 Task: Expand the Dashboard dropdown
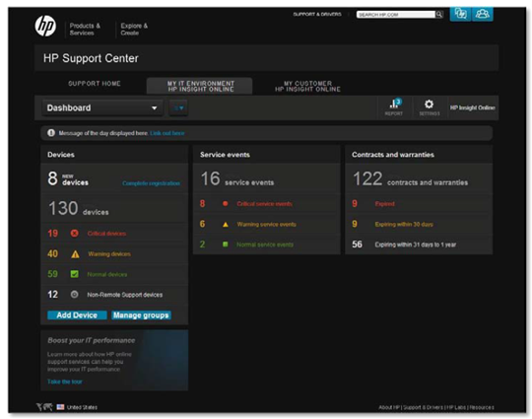(x=102, y=108)
